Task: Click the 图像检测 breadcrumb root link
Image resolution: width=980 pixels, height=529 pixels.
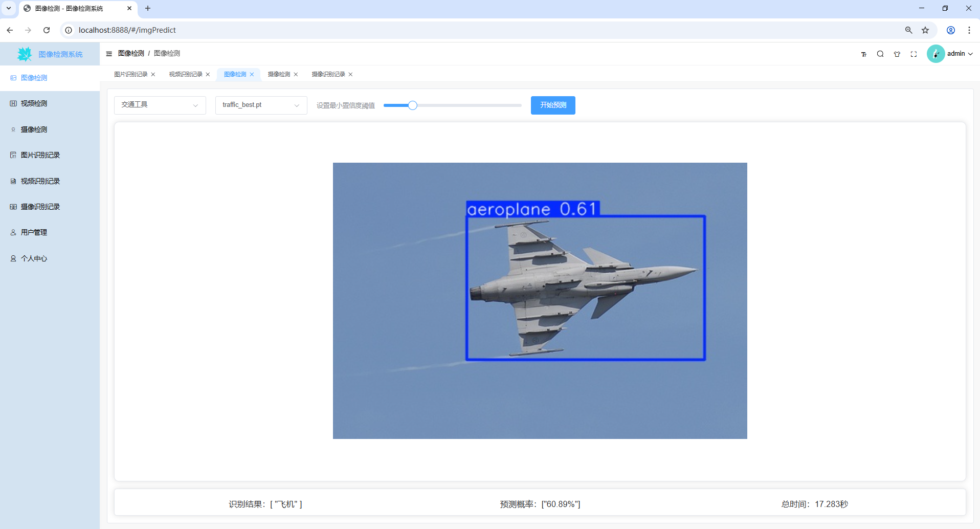Action: coord(131,54)
